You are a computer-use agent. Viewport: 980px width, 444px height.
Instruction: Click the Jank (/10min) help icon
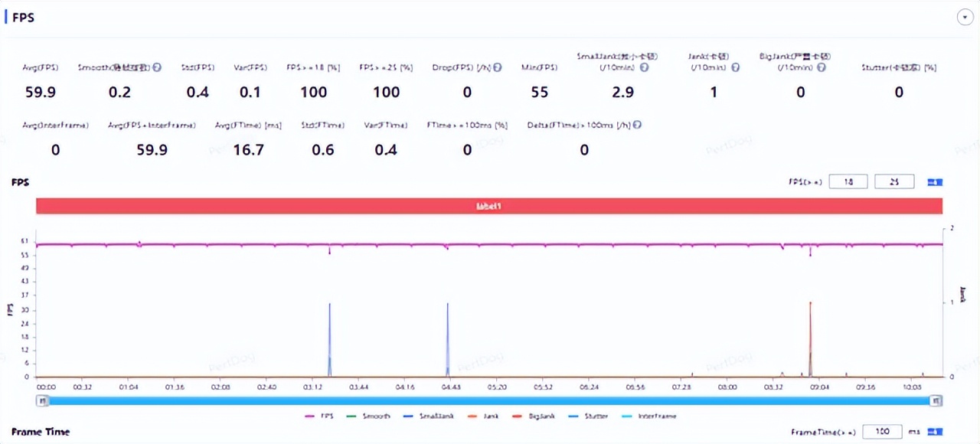point(735,67)
